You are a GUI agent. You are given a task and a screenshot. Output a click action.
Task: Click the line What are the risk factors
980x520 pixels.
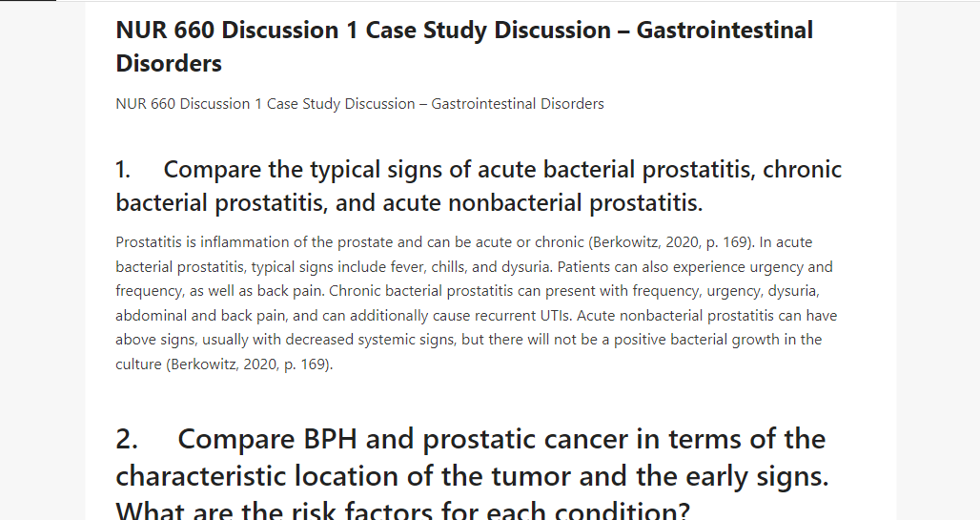402,510
